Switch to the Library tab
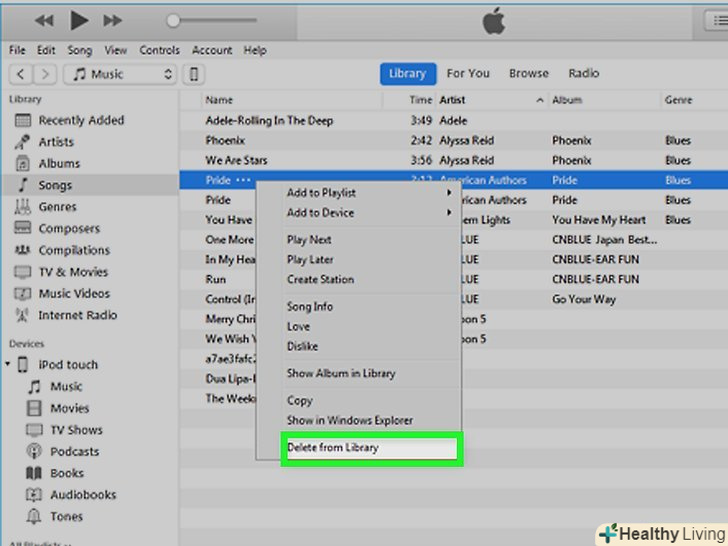This screenshot has height=546, width=728. (408, 74)
